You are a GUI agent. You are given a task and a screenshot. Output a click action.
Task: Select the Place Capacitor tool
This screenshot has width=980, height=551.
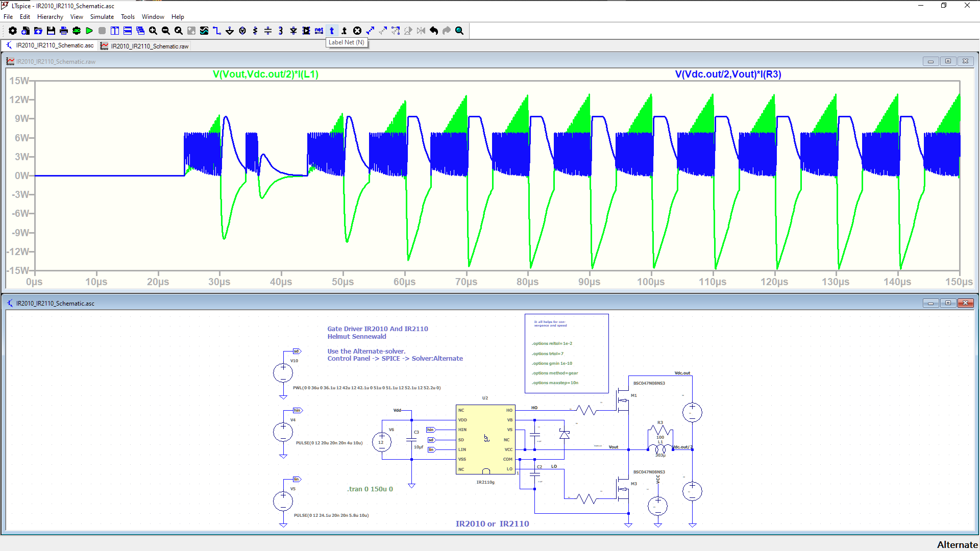click(x=268, y=31)
